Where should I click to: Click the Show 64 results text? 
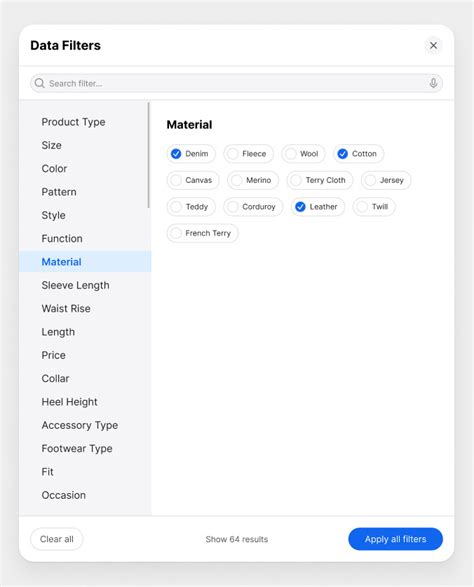coord(237,539)
